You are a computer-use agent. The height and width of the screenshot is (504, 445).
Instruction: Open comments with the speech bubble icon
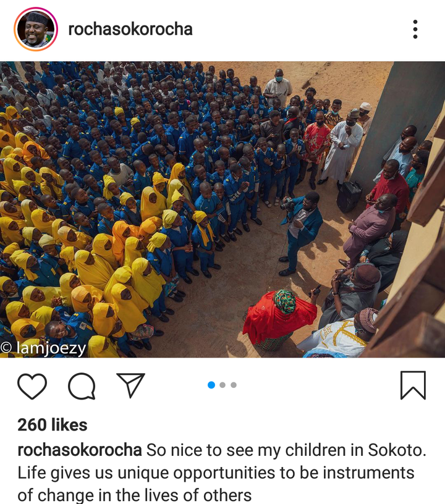click(82, 386)
